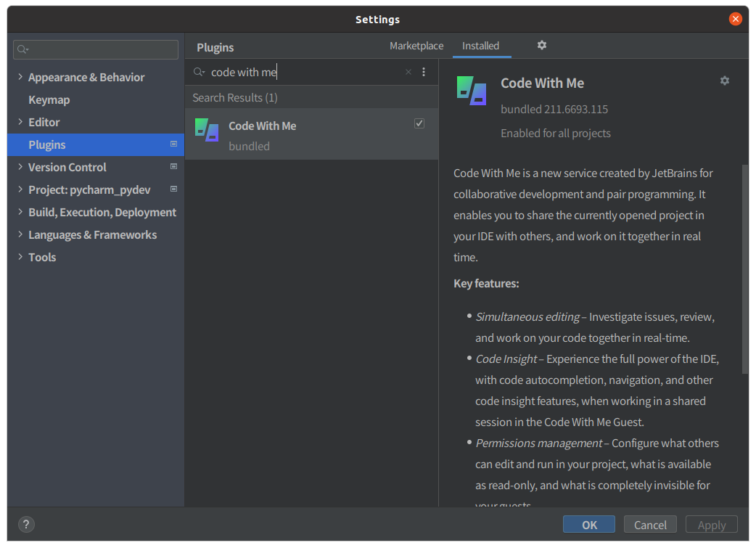Click the settings search magnifier icon

click(22, 49)
